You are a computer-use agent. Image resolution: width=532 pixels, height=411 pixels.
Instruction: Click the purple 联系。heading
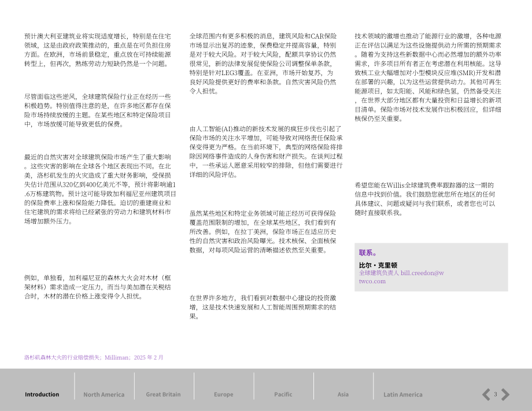tap(368, 253)
